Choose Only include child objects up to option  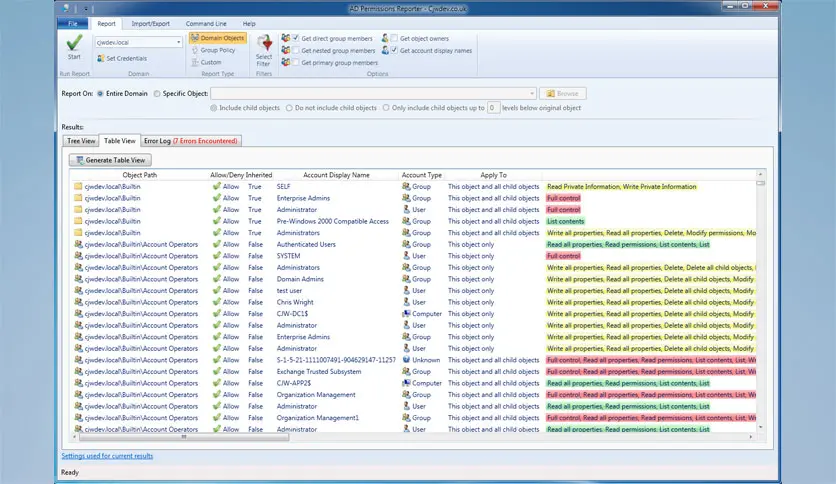click(386, 108)
